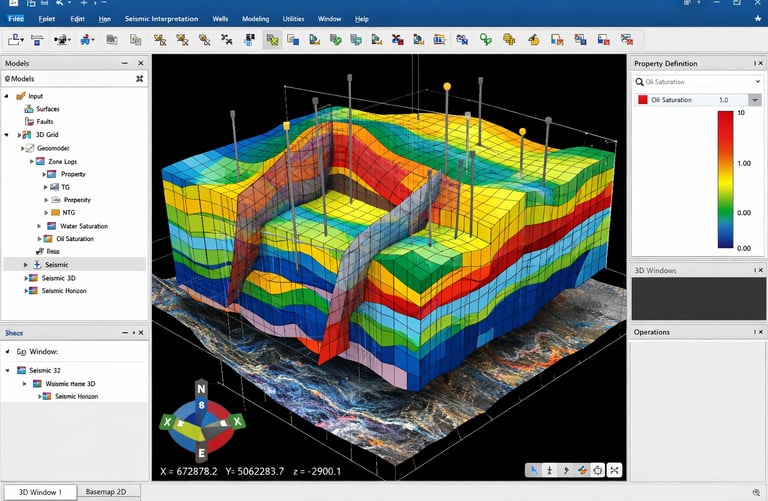Click the rainbow color scale bar
The image size is (768, 501).
tap(725, 180)
